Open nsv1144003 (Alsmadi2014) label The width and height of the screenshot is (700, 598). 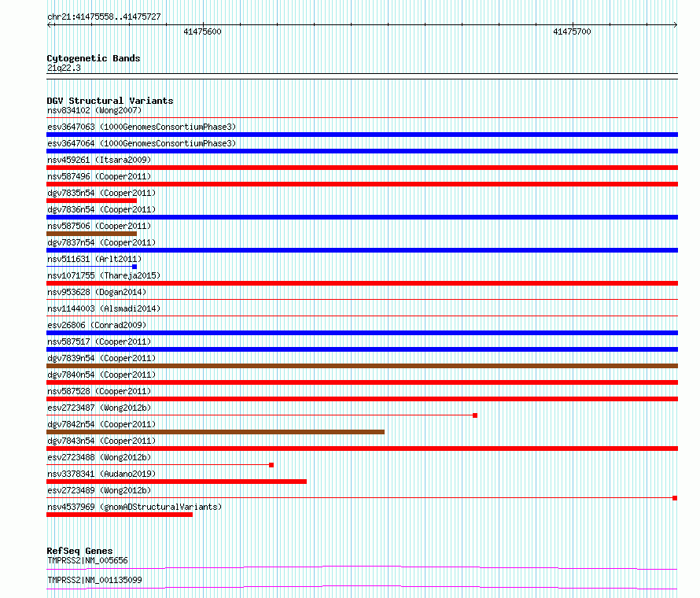pos(104,308)
